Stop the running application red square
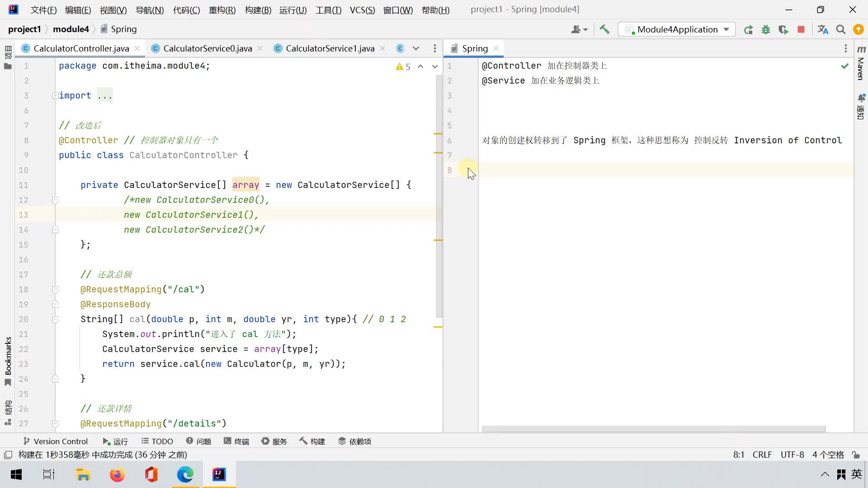The image size is (868, 488). [801, 29]
